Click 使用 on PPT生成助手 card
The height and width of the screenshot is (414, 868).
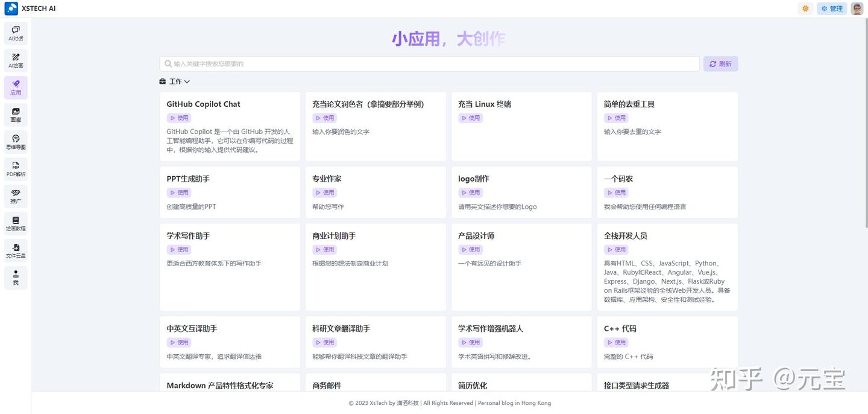click(179, 193)
